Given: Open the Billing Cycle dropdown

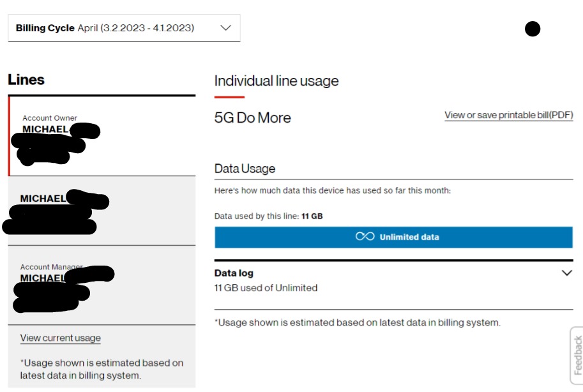Looking at the screenshot, I should tap(123, 28).
